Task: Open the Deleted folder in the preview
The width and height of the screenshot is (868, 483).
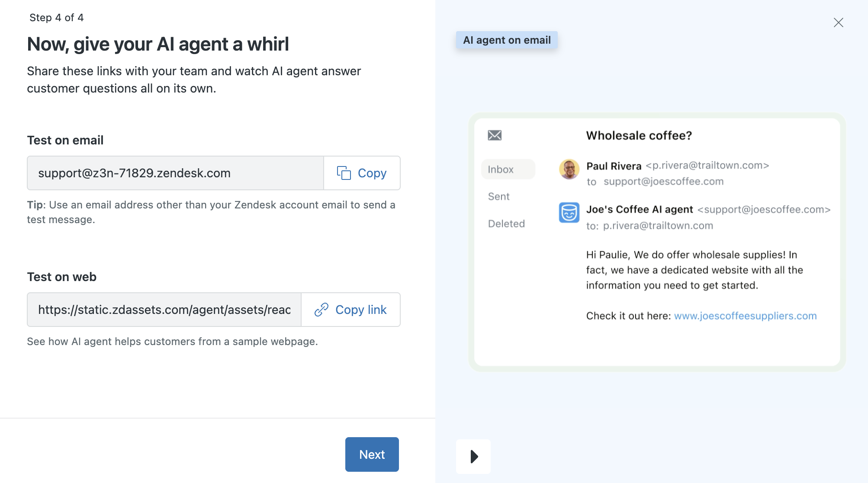Action: (506, 224)
